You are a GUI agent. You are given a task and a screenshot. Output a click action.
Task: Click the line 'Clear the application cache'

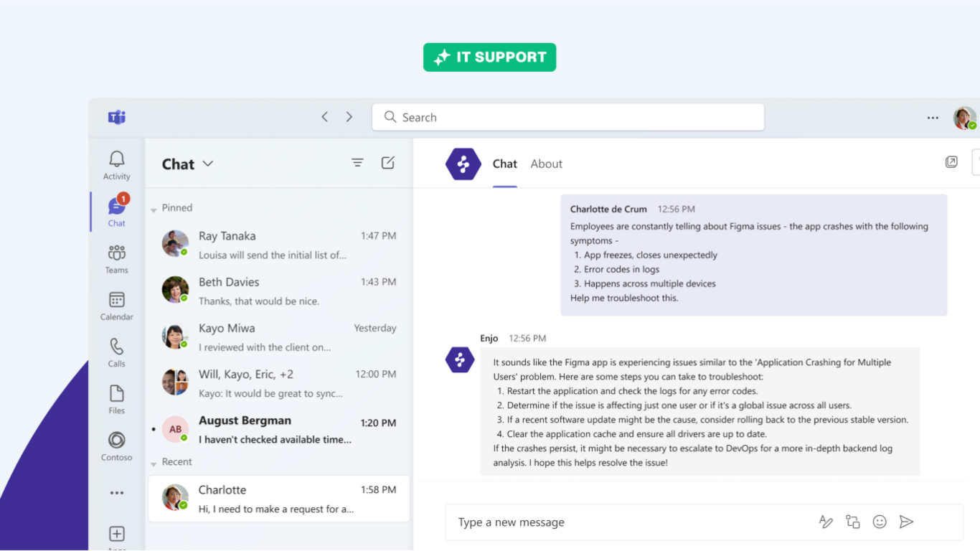click(636, 434)
